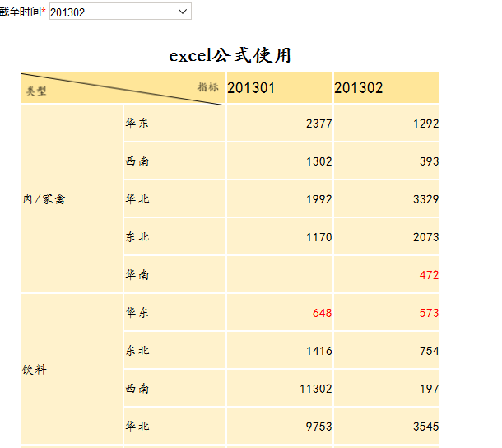
Task: Select value 1416
Action: 318,351
